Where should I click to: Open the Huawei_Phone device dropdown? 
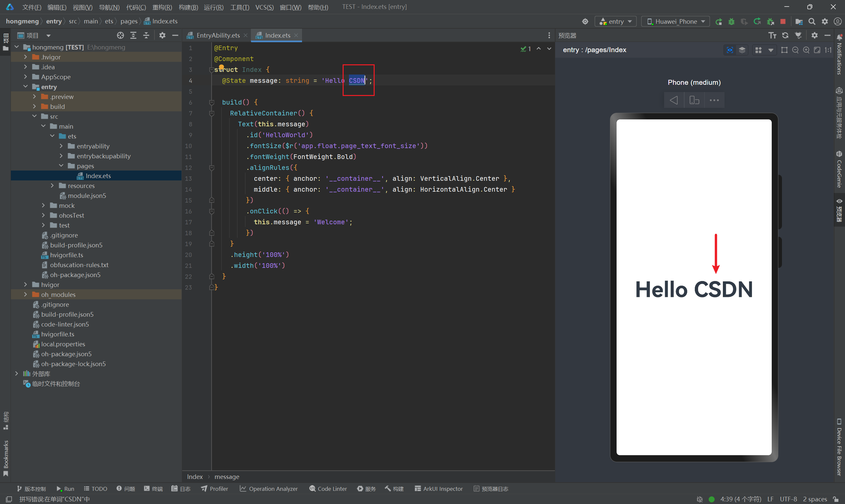675,21
